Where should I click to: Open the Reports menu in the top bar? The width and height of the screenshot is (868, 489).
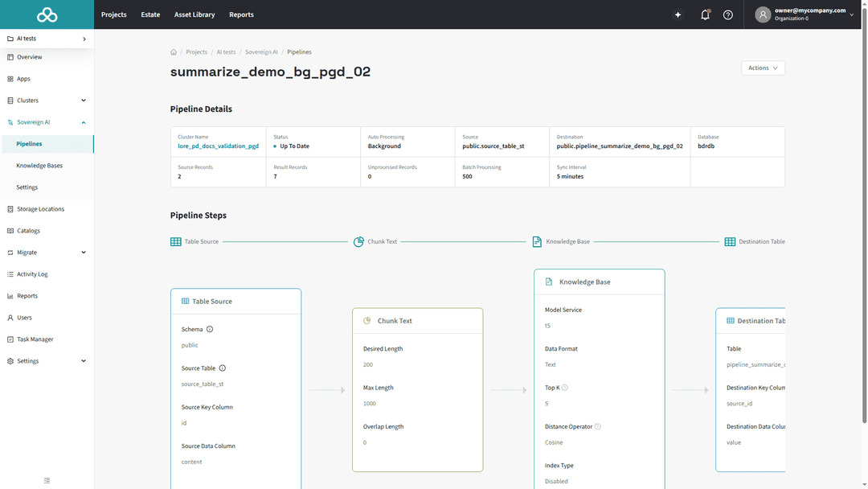(x=240, y=14)
